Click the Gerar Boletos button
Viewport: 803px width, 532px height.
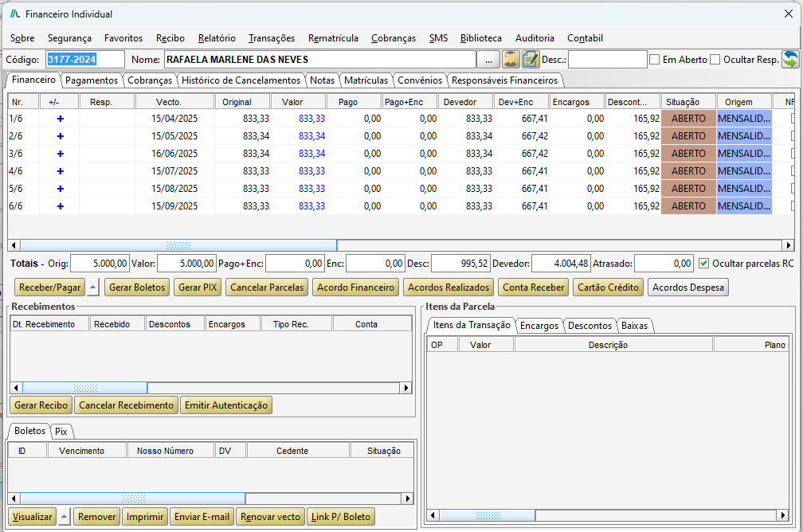137,288
